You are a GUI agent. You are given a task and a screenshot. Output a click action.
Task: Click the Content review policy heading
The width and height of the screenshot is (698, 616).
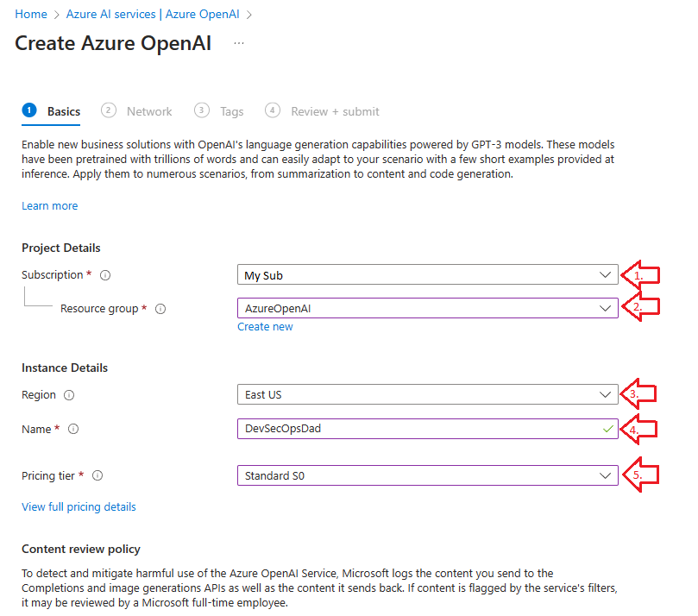81,549
